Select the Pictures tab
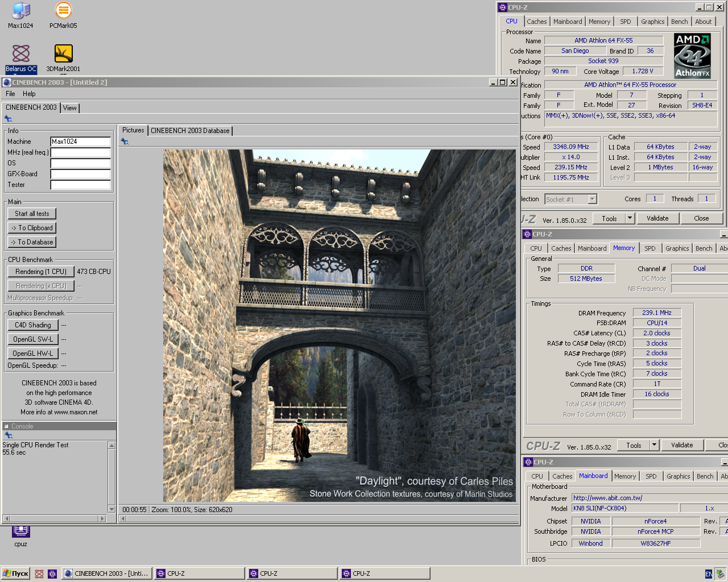The width and height of the screenshot is (728, 582). click(x=133, y=130)
